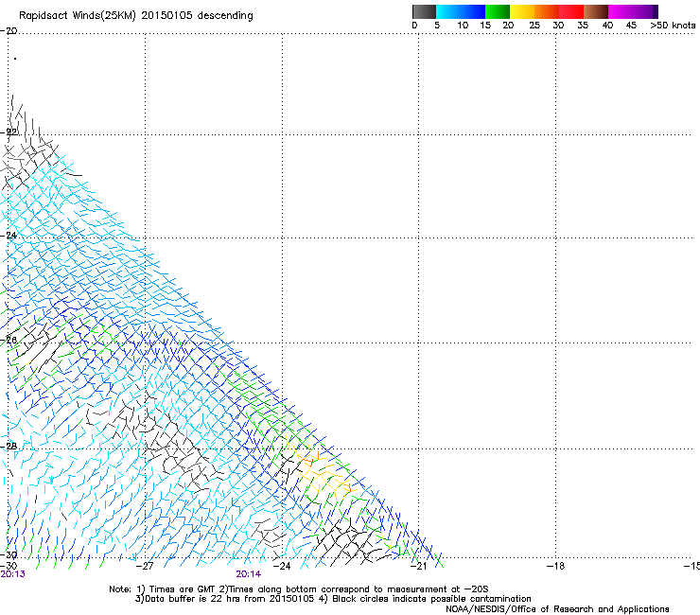Click the brown 35-40 knots legend swatch
This screenshot has width=700, height=615.
coord(596,11)
